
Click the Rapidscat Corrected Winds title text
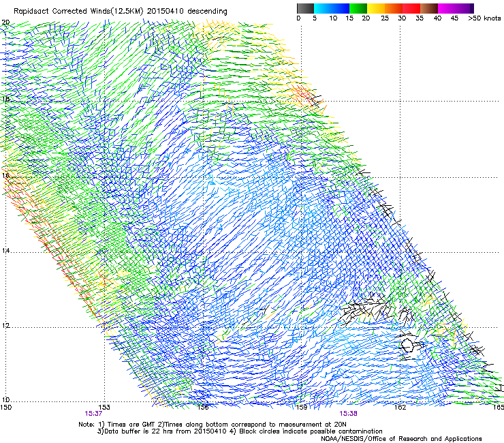tap(121, 11)
